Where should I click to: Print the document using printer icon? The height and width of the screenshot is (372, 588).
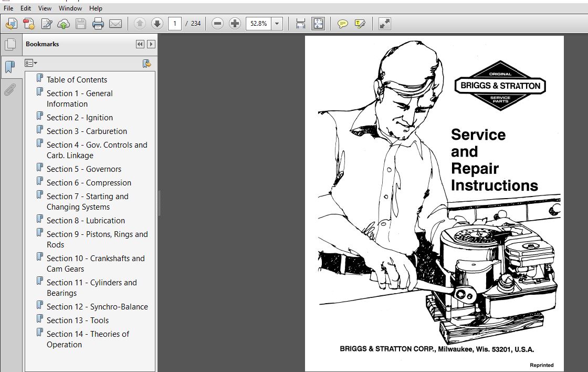point(98,24)
